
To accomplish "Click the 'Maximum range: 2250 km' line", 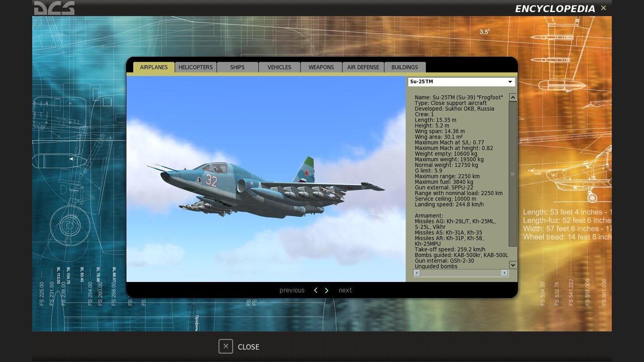I will pos(447,177).
